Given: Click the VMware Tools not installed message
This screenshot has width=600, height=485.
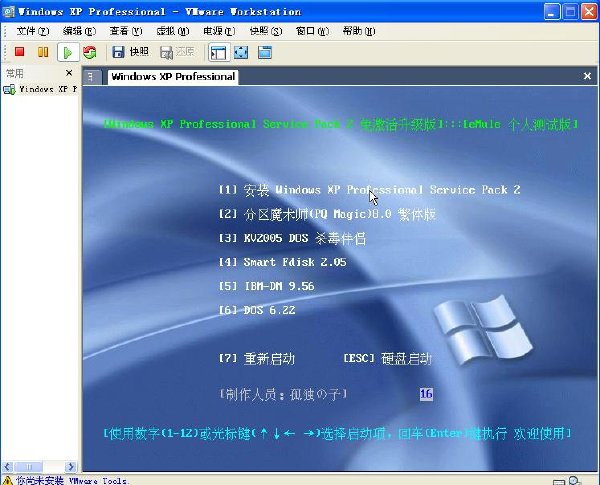Looking at the screenshot, I should click(72, 480).
